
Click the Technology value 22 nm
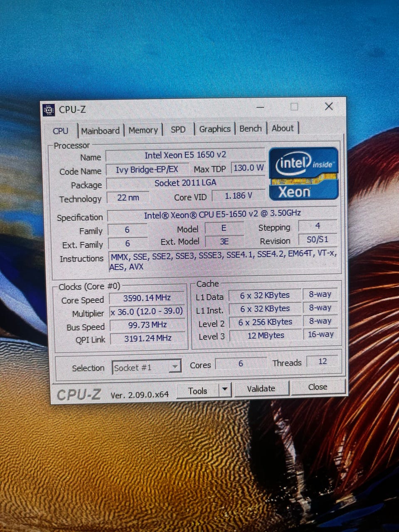point(128,197)
